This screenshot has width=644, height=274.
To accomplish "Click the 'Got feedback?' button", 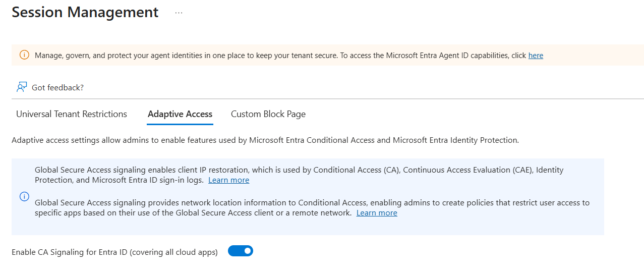I will pyautogui.click(x=57, y=87).
